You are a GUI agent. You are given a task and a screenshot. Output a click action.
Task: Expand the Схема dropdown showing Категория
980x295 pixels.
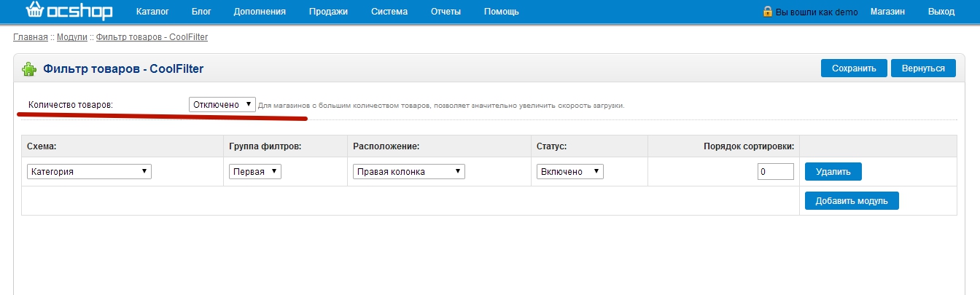pos(89,172)
